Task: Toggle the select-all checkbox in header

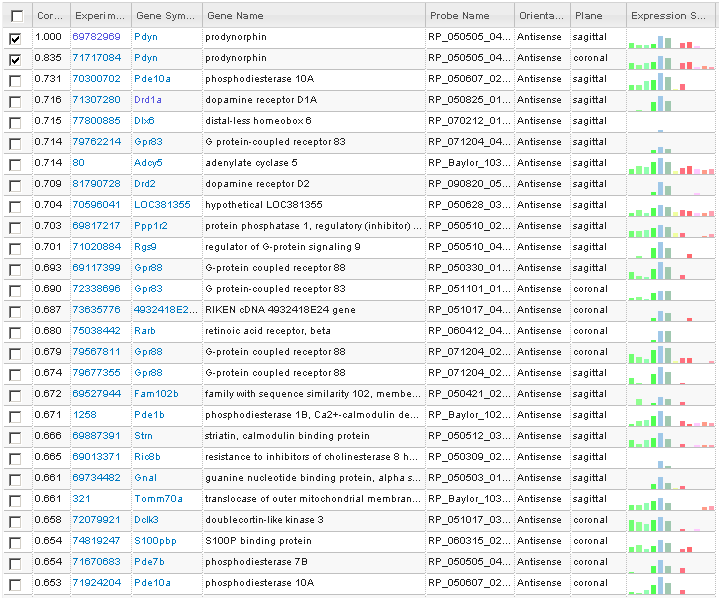Action: point(17,16)
